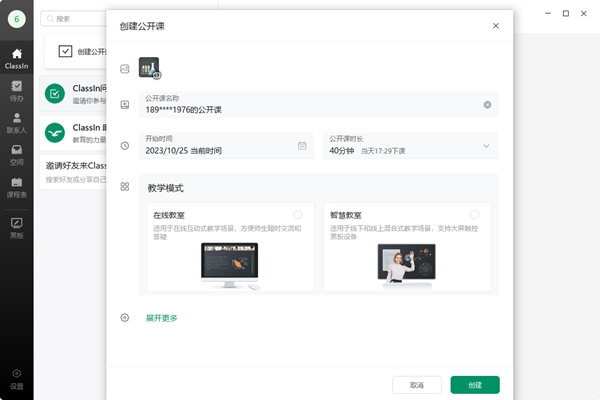Click the 在线教室 monitor illustration
Viewport: 600px width, 400px height.
[x=230, y=266]
